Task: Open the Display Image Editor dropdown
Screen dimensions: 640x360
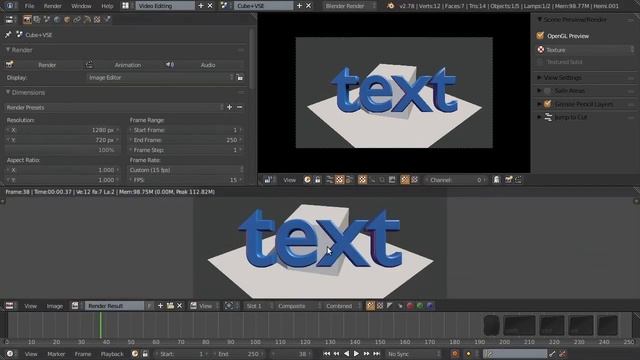Action: [x=161, y=77]
